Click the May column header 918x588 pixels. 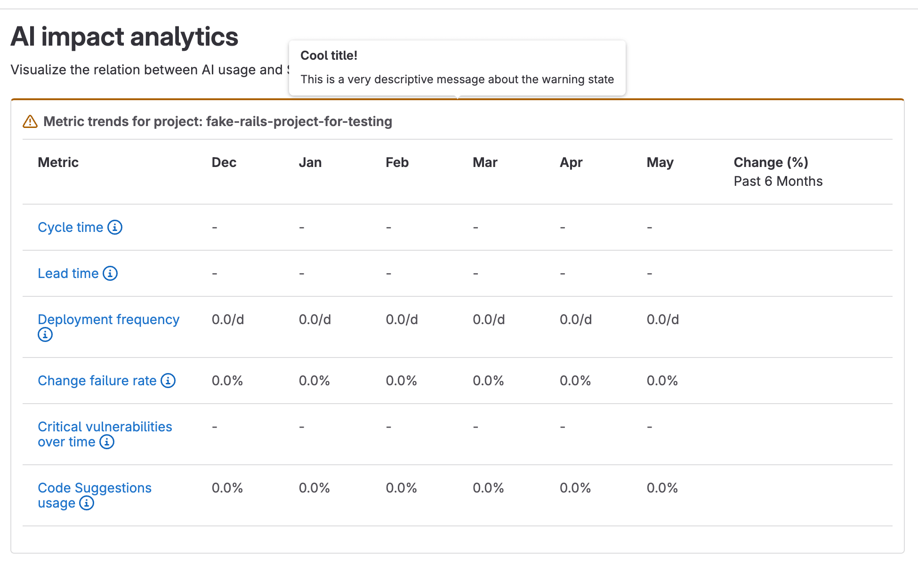point(660,163)
